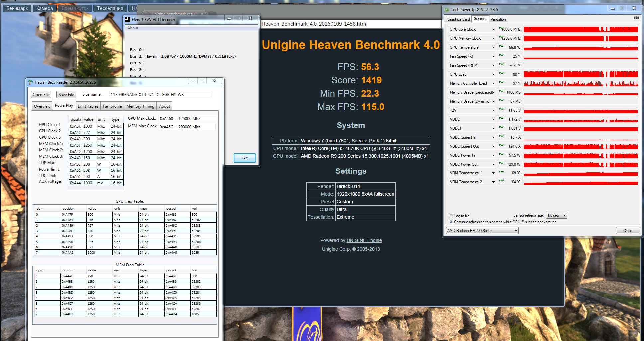The image size is (644, 341).
Task: Enable the Log to file checkbox
Action: (x=451, y=216)
